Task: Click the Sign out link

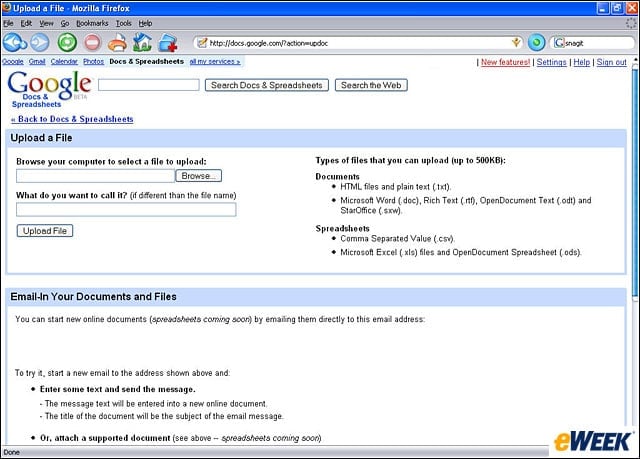Action: 611,62
